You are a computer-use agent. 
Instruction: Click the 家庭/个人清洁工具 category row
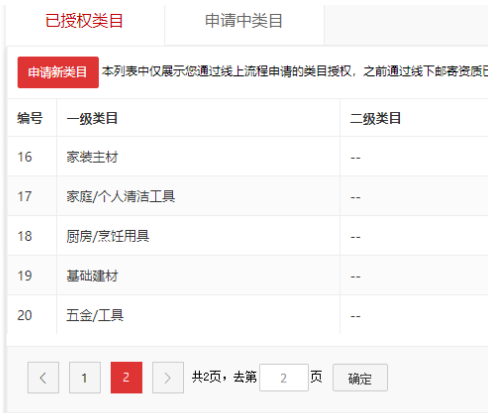247,196
